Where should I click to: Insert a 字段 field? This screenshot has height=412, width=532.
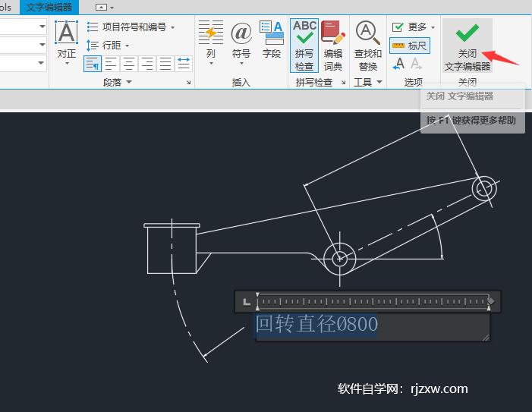tap(272, 39)
